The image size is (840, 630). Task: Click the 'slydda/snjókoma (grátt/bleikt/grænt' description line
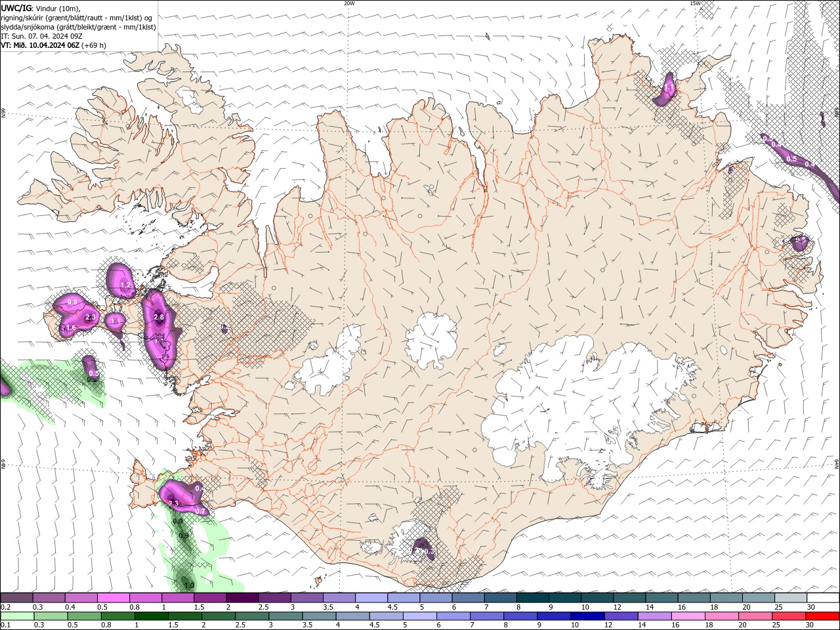pos(78,27)
